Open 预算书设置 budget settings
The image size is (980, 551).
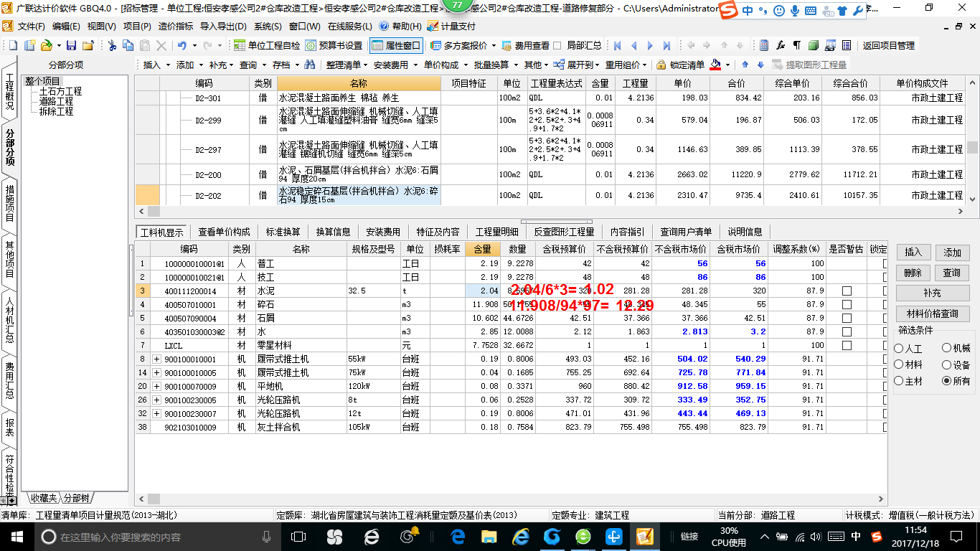(x=334, y=45)
